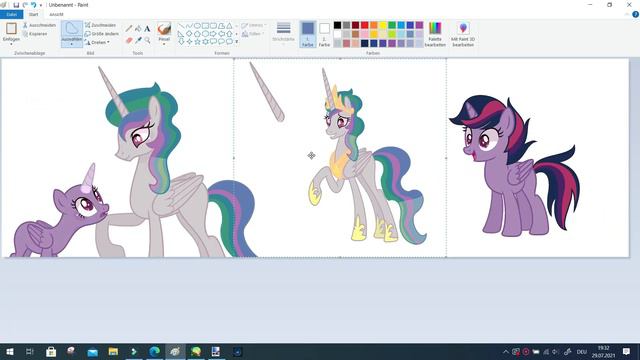
Task: Select the Eraser tool
Action: [129, 40]
